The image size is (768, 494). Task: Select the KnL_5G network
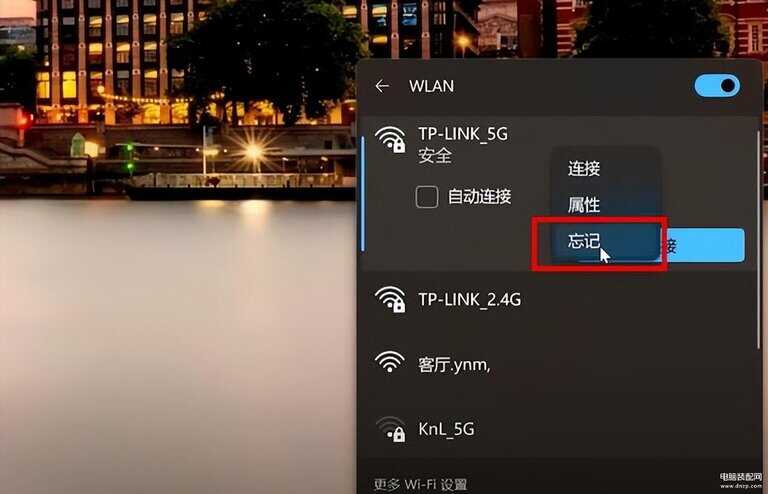click(x=446, y=429)
